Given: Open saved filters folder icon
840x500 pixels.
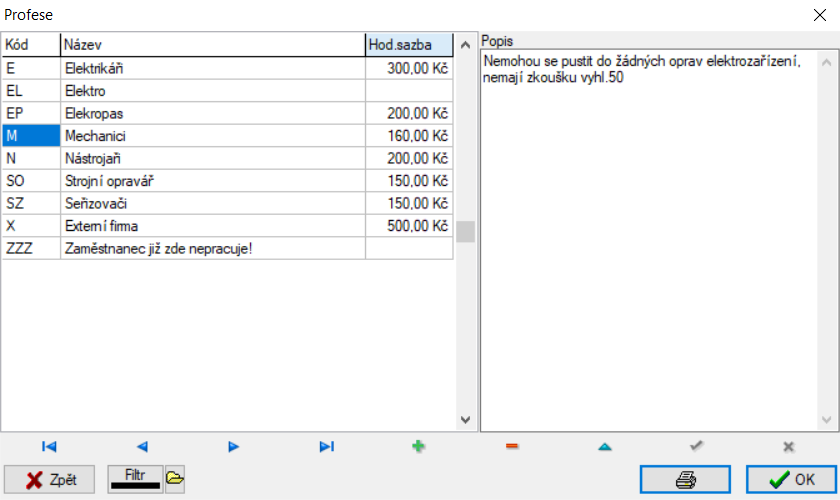Looking at the screenshot, I should 175,478.
